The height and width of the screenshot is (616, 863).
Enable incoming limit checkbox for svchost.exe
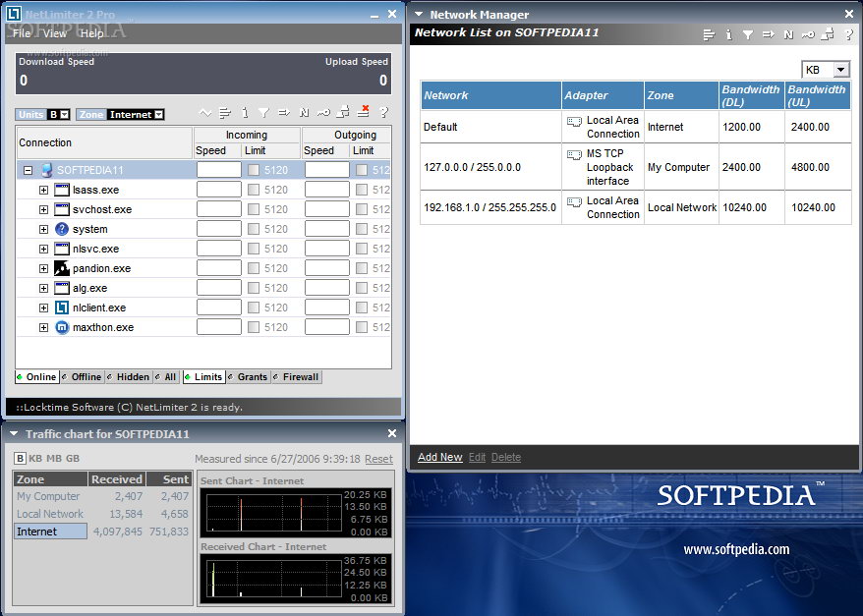pyautogui.click(x=254, y=209)
